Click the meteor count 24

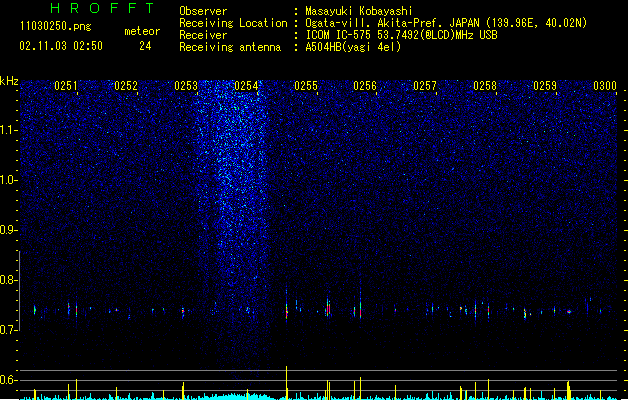(145, 46)
